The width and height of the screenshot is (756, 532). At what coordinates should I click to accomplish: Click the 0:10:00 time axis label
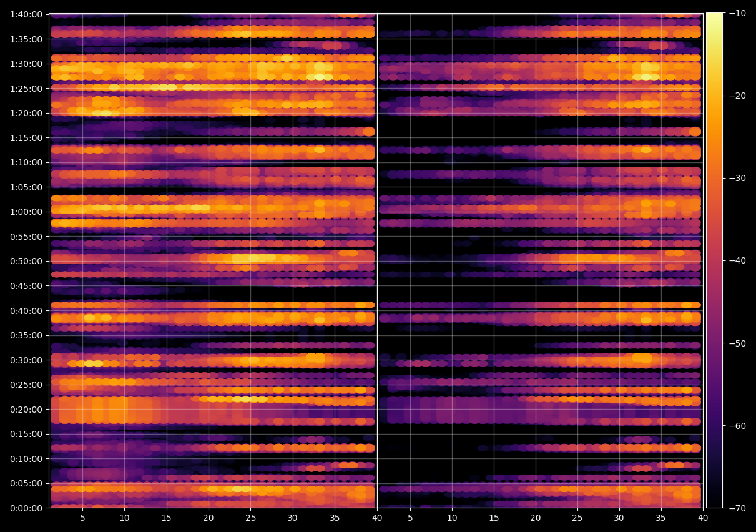point(26,458)
